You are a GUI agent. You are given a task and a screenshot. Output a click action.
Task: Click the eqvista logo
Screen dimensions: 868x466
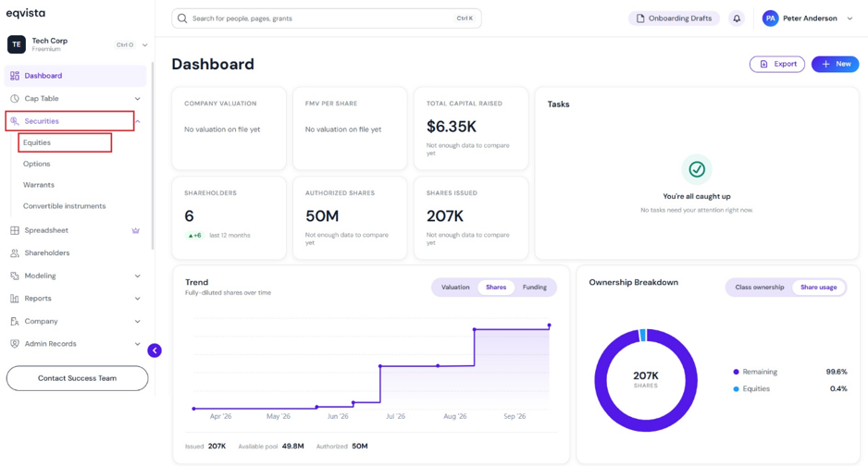click(26, 13)
